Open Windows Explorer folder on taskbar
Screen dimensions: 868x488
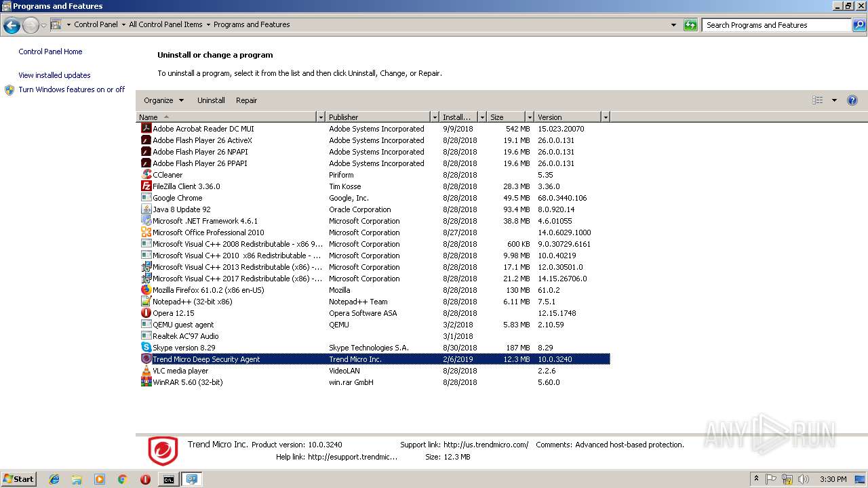[x=77, y=479]
